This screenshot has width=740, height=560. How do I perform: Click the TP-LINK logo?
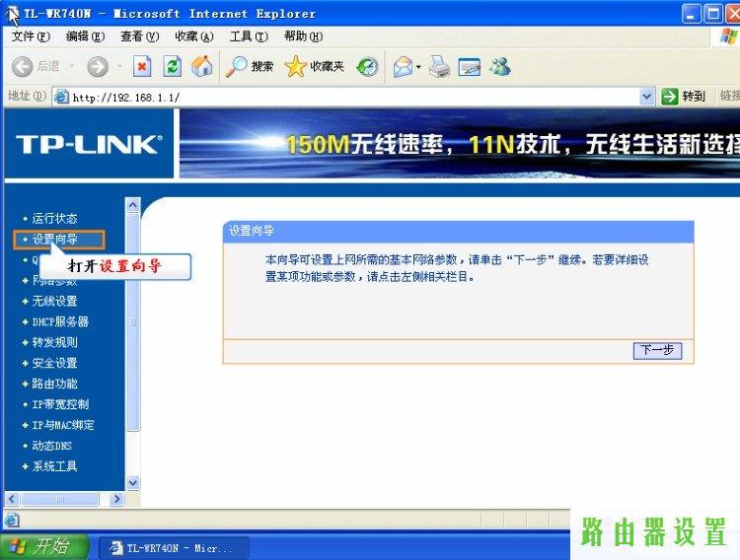pos(89,144)
